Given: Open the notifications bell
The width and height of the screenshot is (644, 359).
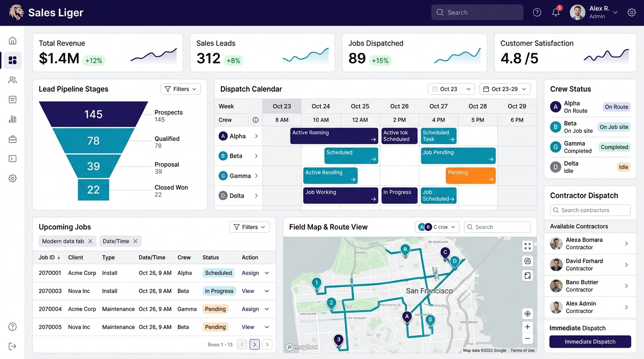Looking at the screenshot, I should [x=556, y=13].
